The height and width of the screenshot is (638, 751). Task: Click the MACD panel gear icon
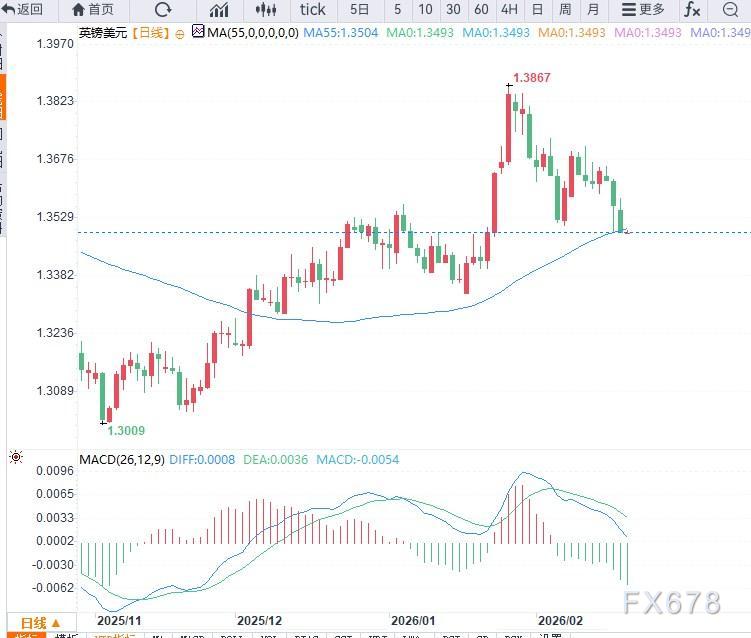pos(15,457)
